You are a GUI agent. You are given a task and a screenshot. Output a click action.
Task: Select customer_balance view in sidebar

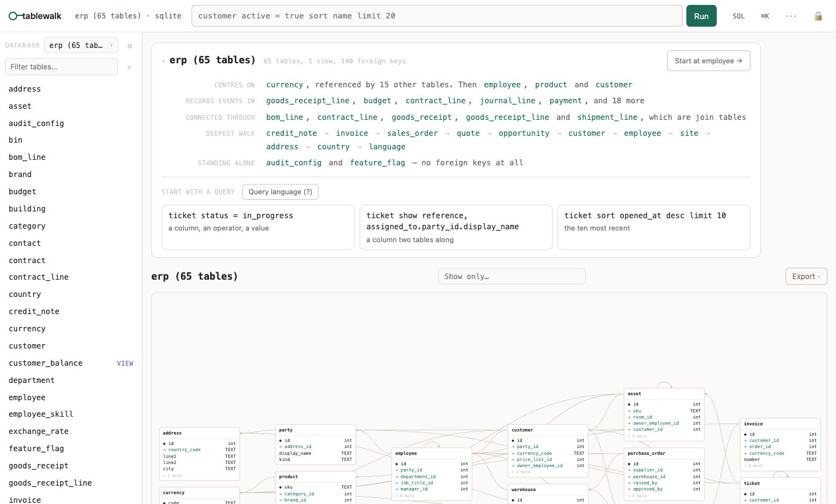click(x=71, y=363)
